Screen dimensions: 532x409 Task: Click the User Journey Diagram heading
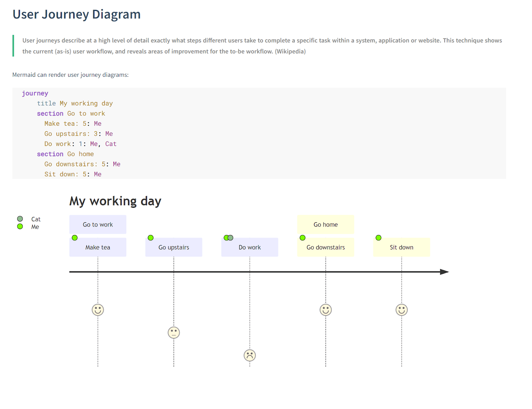point(76,14)
